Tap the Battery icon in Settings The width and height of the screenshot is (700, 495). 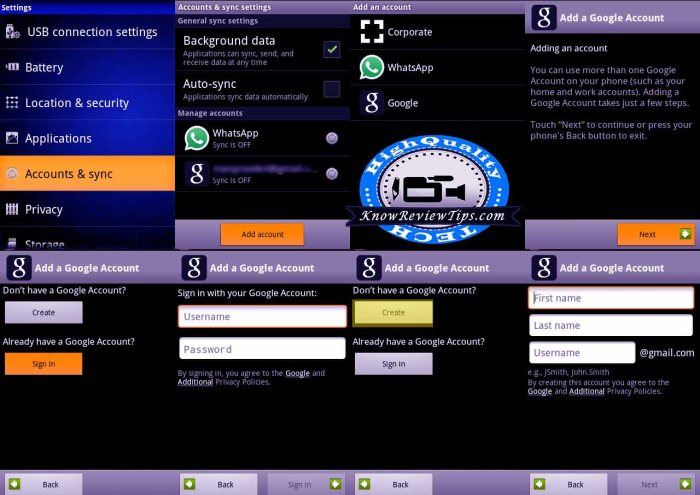[x=12, y=68]
